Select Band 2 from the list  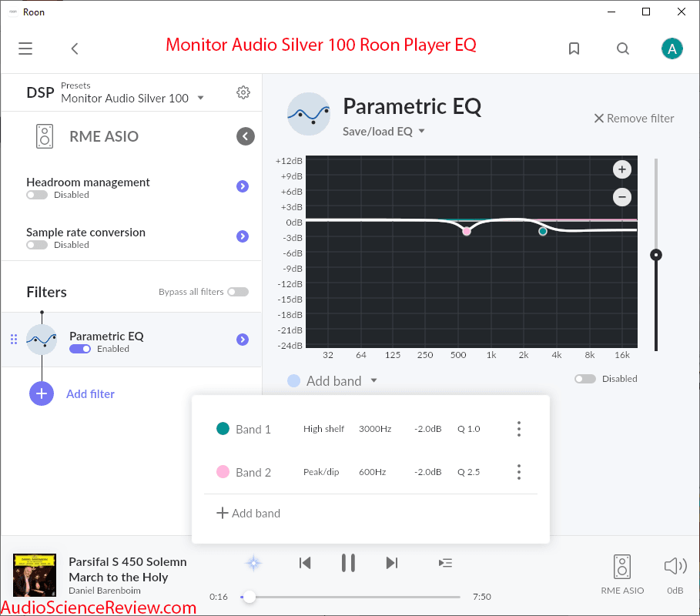pos(253,472)
